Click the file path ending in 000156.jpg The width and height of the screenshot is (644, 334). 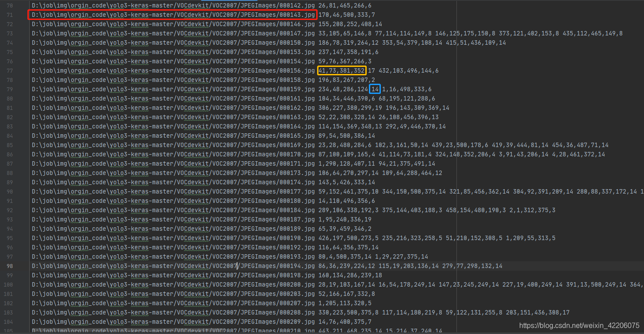pyautogui.click(x=173, y=71)
